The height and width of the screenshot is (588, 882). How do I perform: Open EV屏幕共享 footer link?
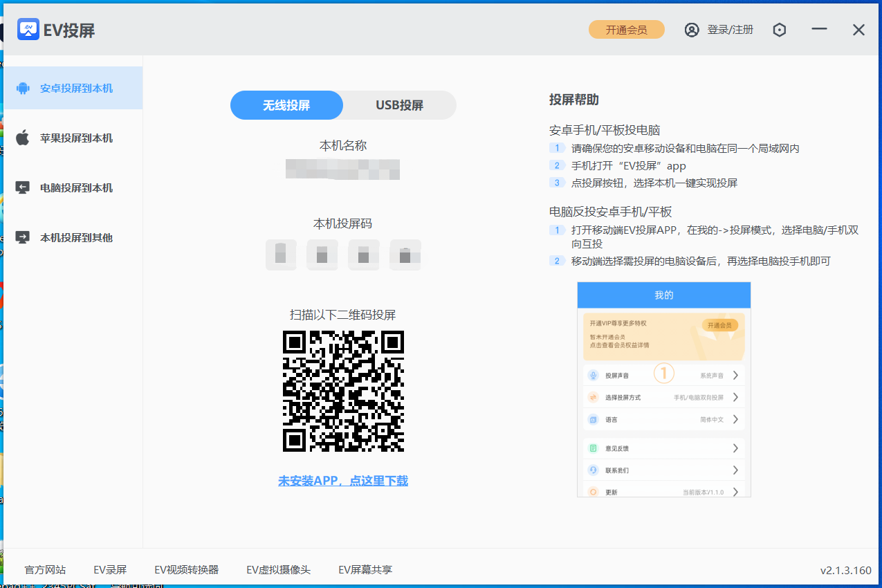[x=365, y=570]
